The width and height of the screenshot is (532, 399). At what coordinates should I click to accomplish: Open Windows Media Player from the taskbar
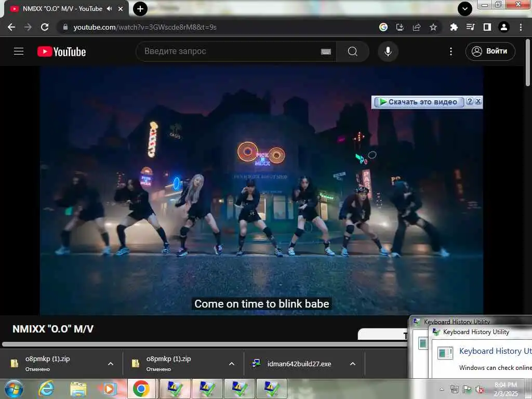(x=109, y=389)
